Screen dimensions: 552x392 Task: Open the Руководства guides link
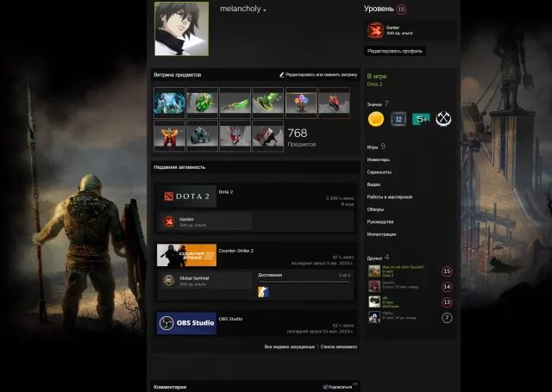(380, 221)
